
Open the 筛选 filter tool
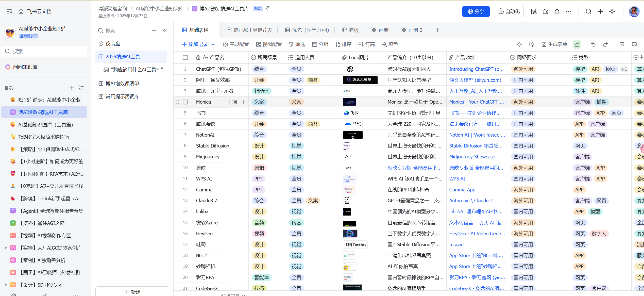(x=297, y=44)
